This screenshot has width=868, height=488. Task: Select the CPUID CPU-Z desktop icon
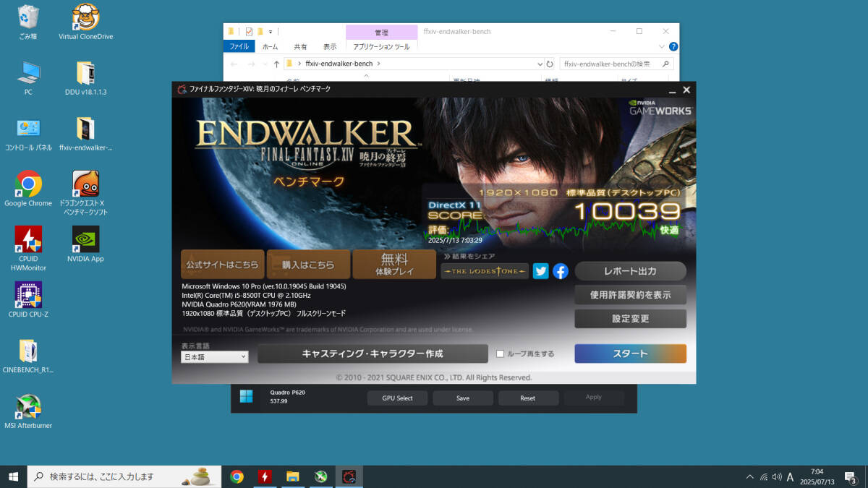[x=28, y=300]
